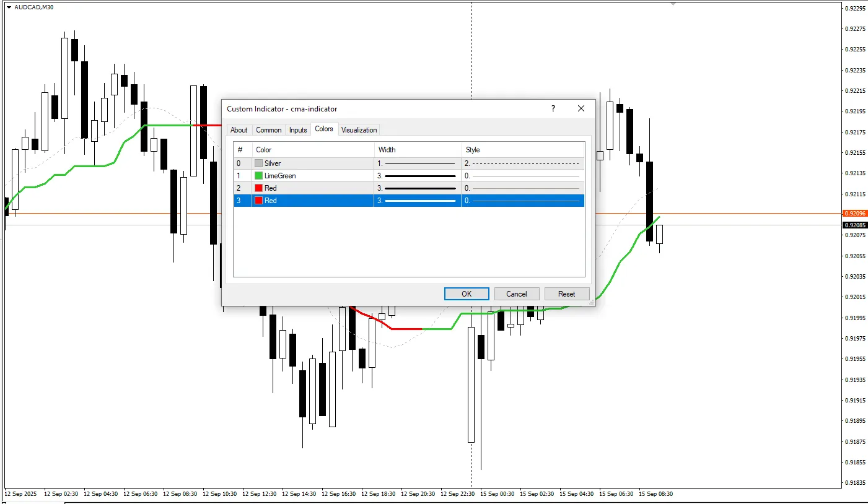Select the Colors tab
The width and height of the screenshot is (868, 504).
(324, 129)
